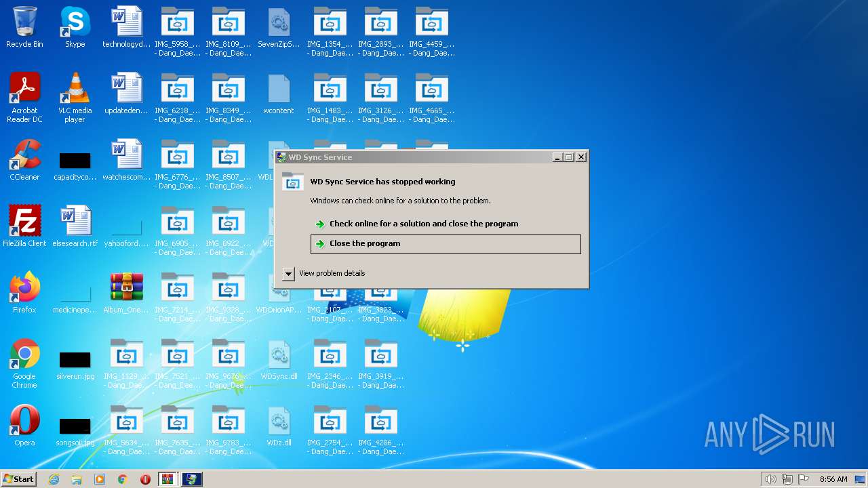Open the network tray icon
Image resolution: width=868 pixels, height=488 pixels.
[787, 479]
